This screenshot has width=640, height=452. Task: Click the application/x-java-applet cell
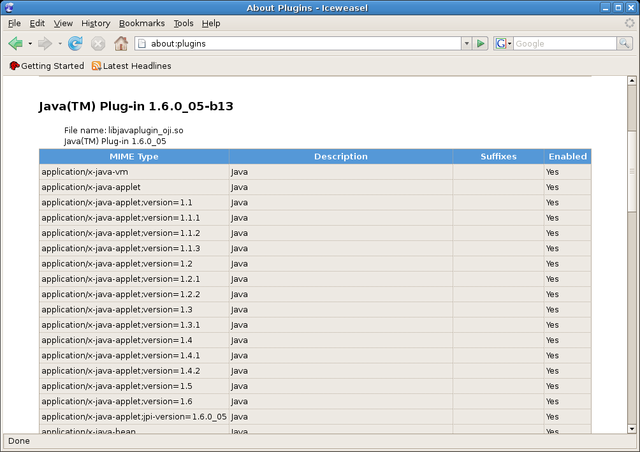(x=134, y=187)
